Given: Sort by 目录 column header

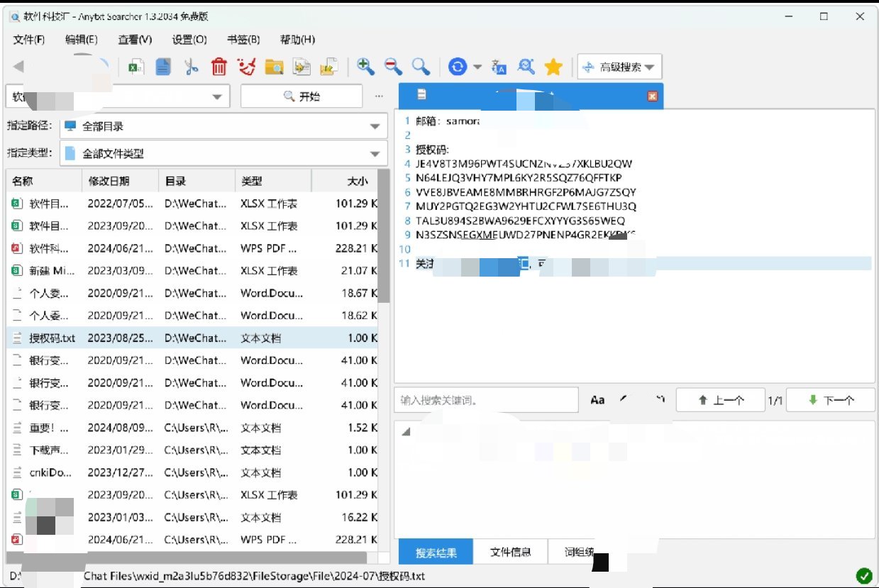Looking at the screenshot, I should [196, 182].
